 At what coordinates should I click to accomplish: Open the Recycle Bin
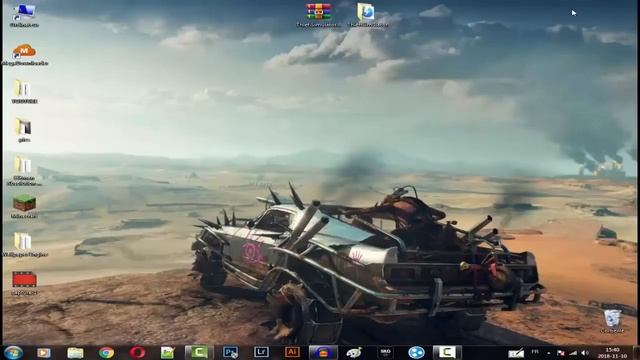[x=612, y=321]
